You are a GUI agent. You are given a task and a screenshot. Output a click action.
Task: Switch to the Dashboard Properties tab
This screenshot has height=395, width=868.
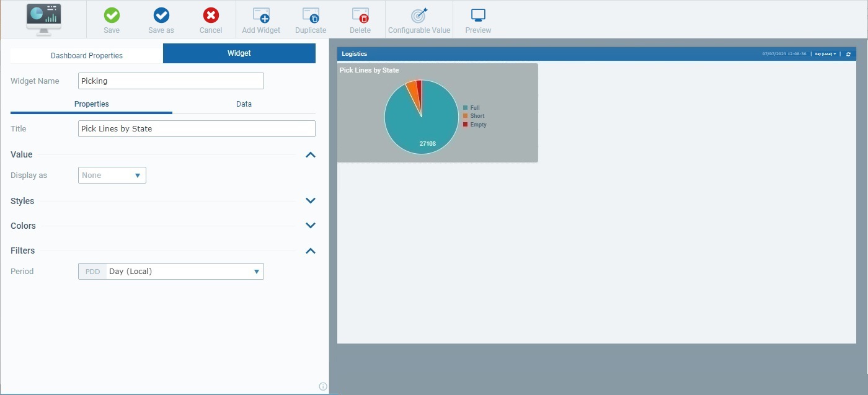tap(85, 55)
